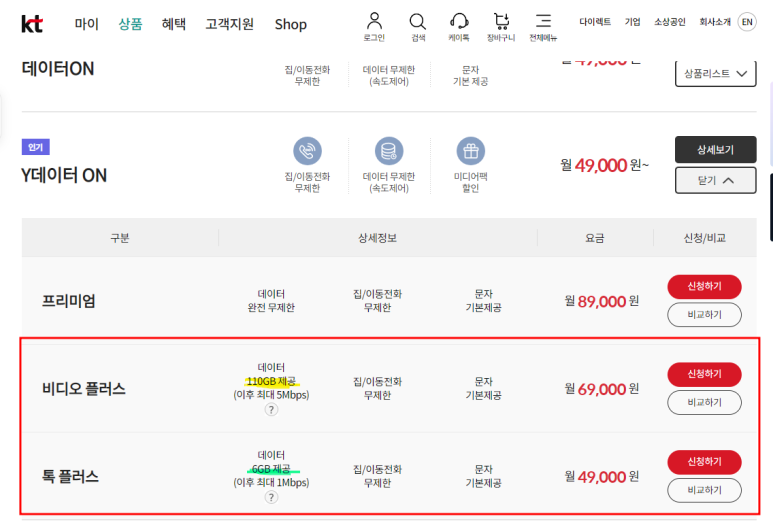Open help icon under 비디오 플러스 data
Viewport: 773px width, 527px height.
(x=271, y=410)
